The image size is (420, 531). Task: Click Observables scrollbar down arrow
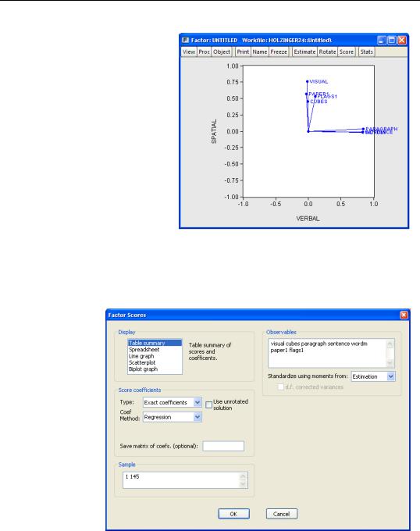pos(390,362)
